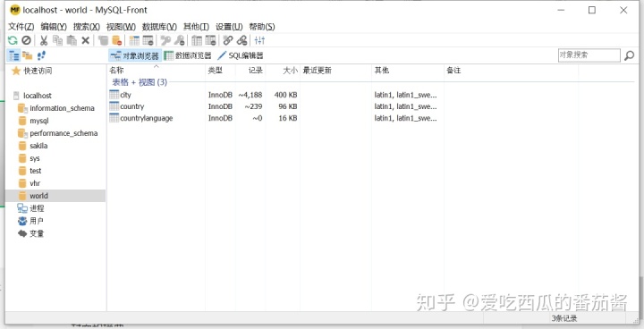Switch to 对象浏览器 object browser view
The image size is (644, 329).
pyautogui.click(x=135, y=55)
